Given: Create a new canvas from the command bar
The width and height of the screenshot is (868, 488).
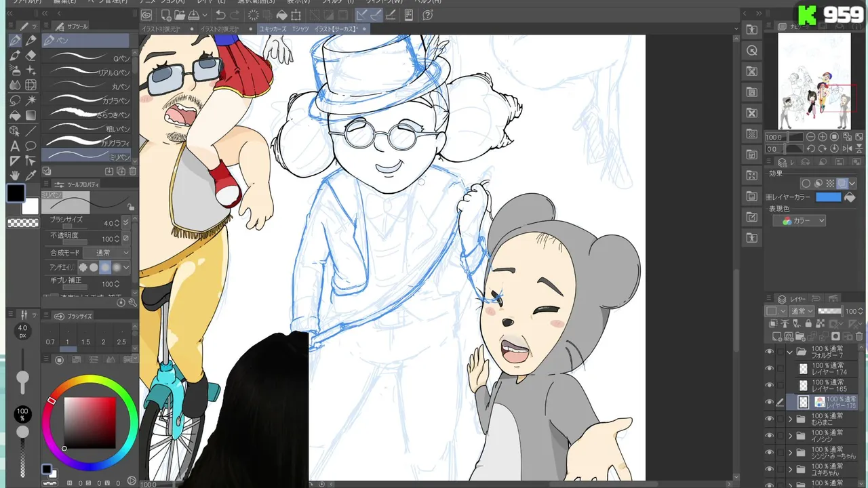Looking at the screenshot, I should point(165,15).
